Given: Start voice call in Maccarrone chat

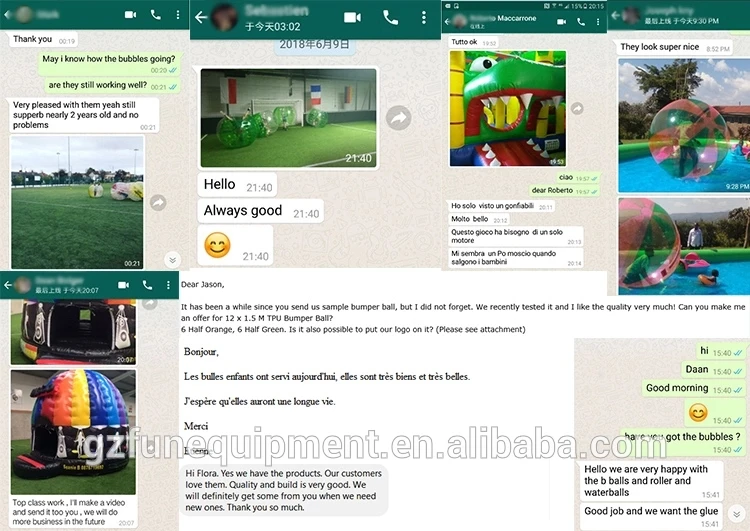Looking at the screenshot, I should click(x=581, y=22).
